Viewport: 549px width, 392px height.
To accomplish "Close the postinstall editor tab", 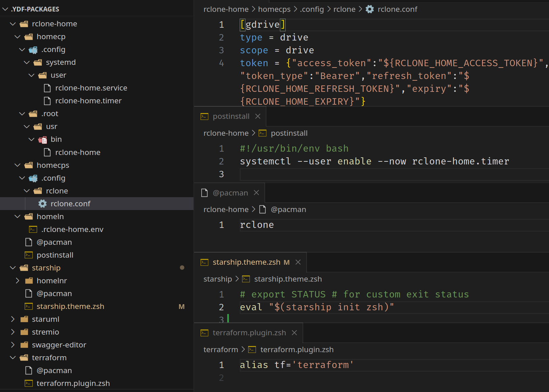I will (x=258, y=116).
